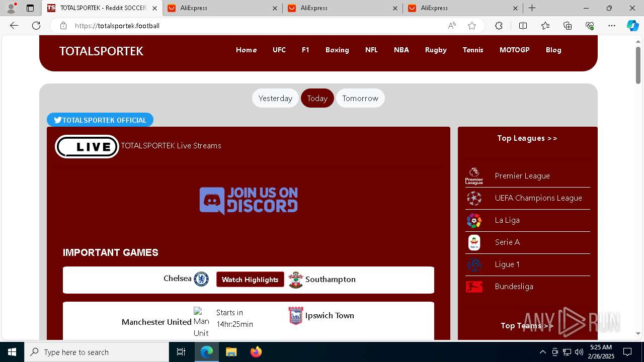This screenshot has height=362, width=644.
Task: Show hidden tray icons chevron
Action: pyautogui.click(x=542, y=352)
